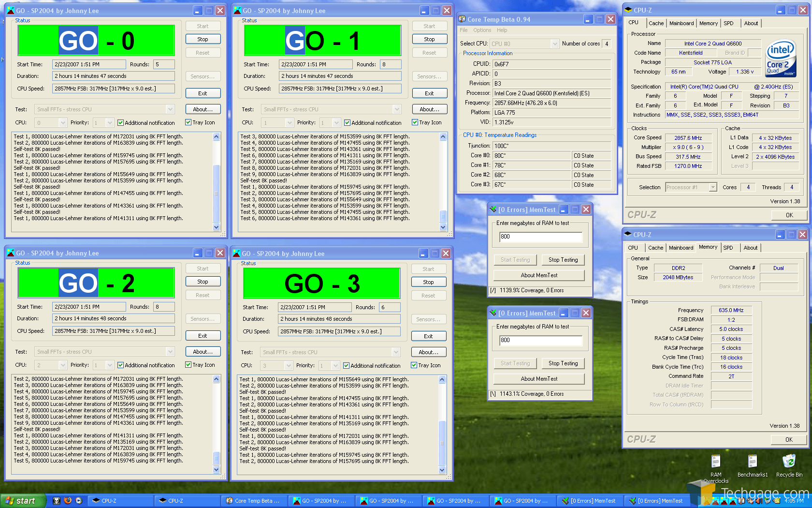Open the Test dropdown in GO - 0 window
The height and width of the screenshot is (508, 812).
[x=170, y=109]
